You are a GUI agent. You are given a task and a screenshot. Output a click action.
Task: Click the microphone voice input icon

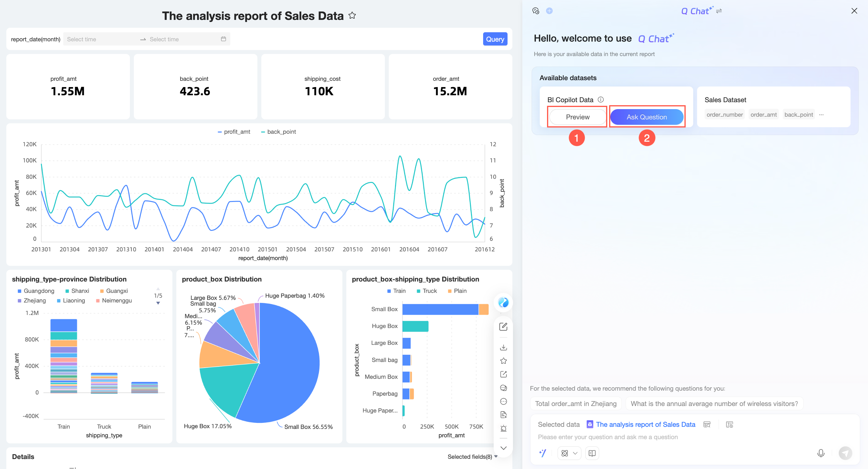tap(820, 453)
